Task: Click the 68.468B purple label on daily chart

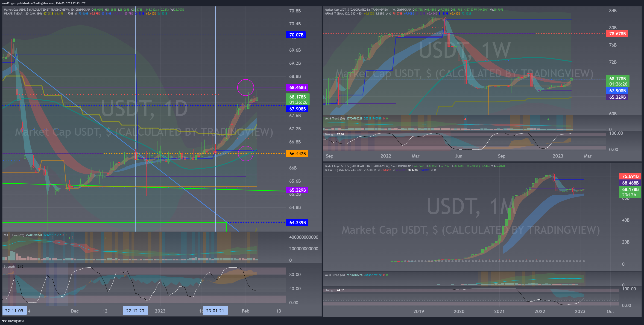Action: pyautogui.click(x=298, y=87)
